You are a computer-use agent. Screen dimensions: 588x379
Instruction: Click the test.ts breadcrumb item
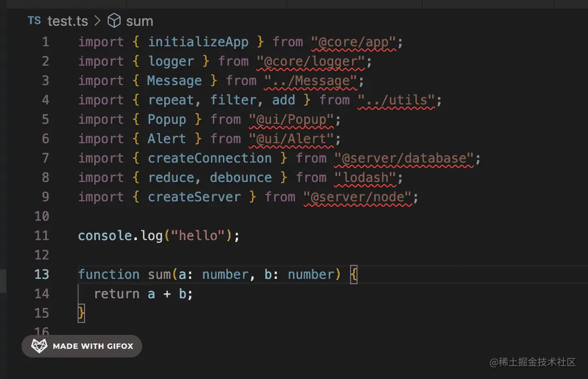point(67,21)
